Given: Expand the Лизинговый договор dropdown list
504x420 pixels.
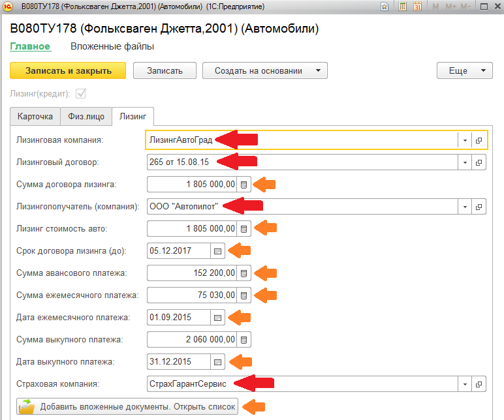Looking at the screenshot, I should 464,162.
